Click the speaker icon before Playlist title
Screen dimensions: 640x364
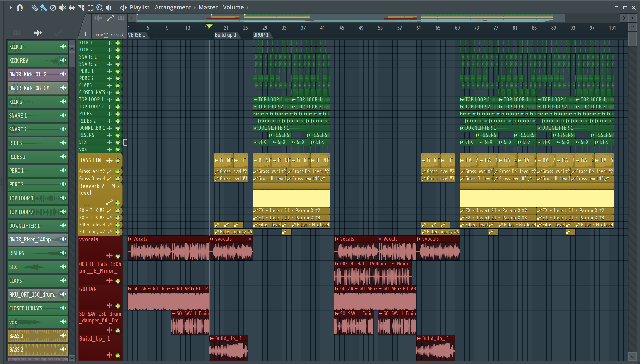pos(123,8)
